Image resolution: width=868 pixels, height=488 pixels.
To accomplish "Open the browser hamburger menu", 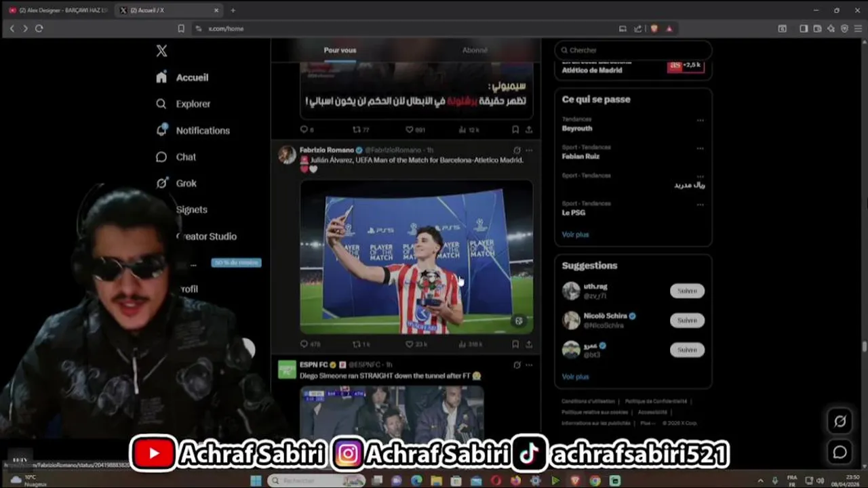I will pyautogui.click(x=858, y=28).
